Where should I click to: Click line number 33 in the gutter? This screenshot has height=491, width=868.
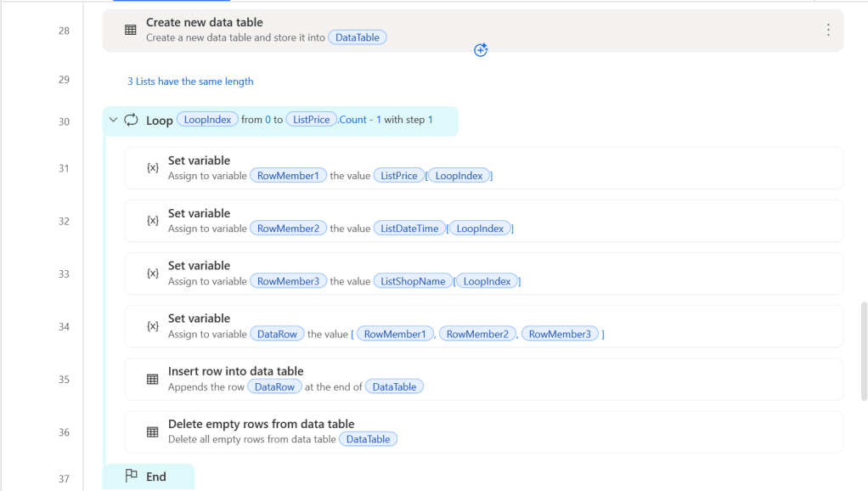coord(64,274)
